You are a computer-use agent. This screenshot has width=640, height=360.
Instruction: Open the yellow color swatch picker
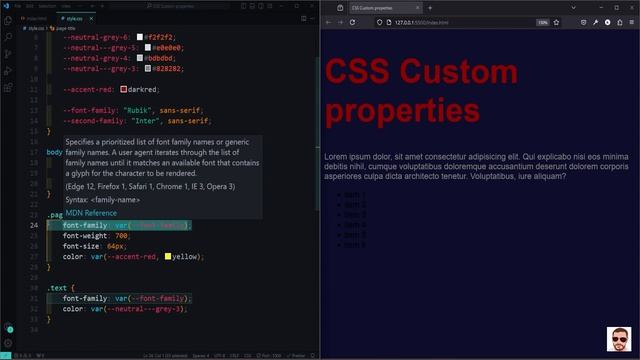(168, 256)
